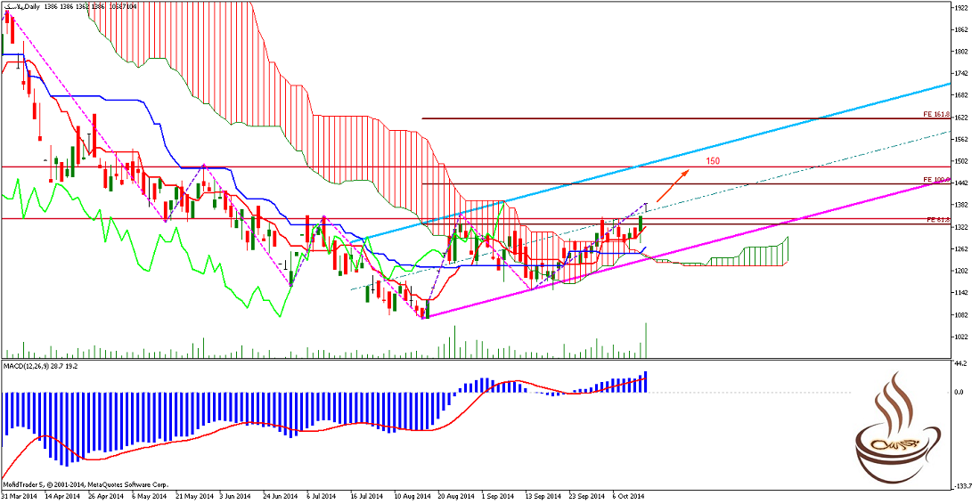Select the FE 161.8 Fibonacci level label

[x=935, y=116]
